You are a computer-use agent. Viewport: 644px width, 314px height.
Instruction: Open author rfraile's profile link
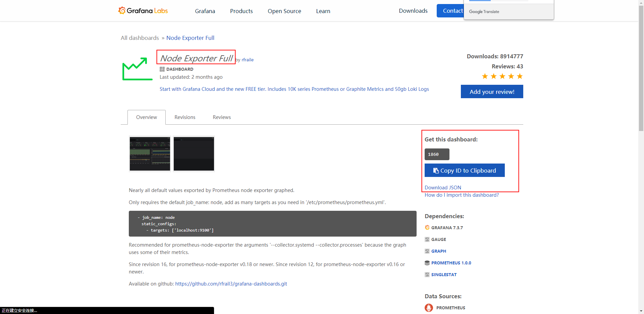(x=248, y=60)
